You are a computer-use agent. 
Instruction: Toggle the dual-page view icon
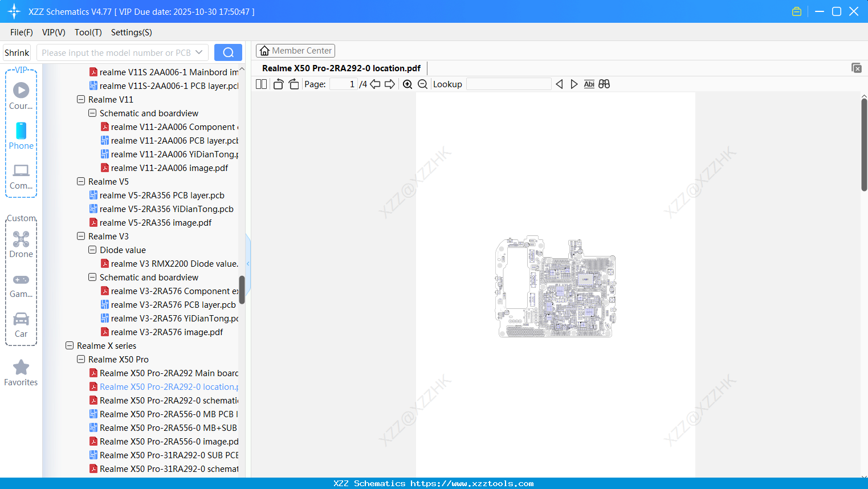pyautogui.click(x=261, y=84)
